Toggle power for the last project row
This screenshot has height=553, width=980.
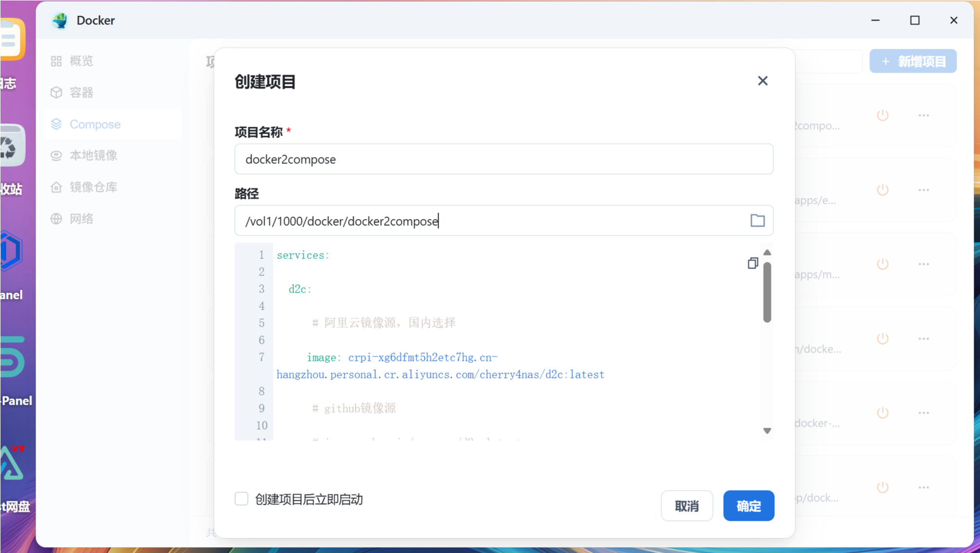coord(883,487)
